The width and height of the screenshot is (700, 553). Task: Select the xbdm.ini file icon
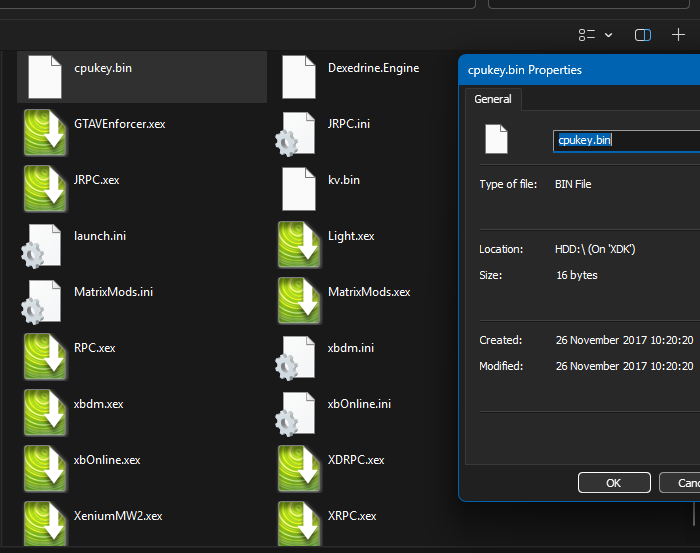tap(295, 358)
